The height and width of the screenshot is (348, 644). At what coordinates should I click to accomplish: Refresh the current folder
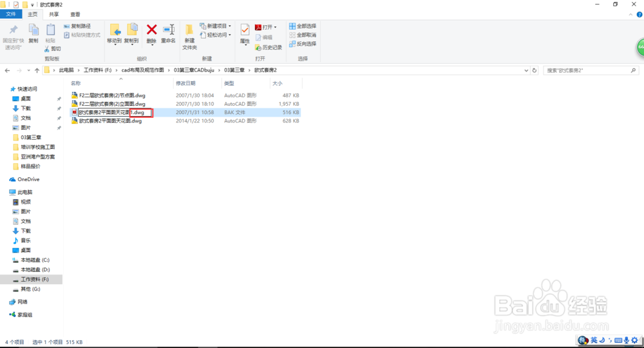535,70
